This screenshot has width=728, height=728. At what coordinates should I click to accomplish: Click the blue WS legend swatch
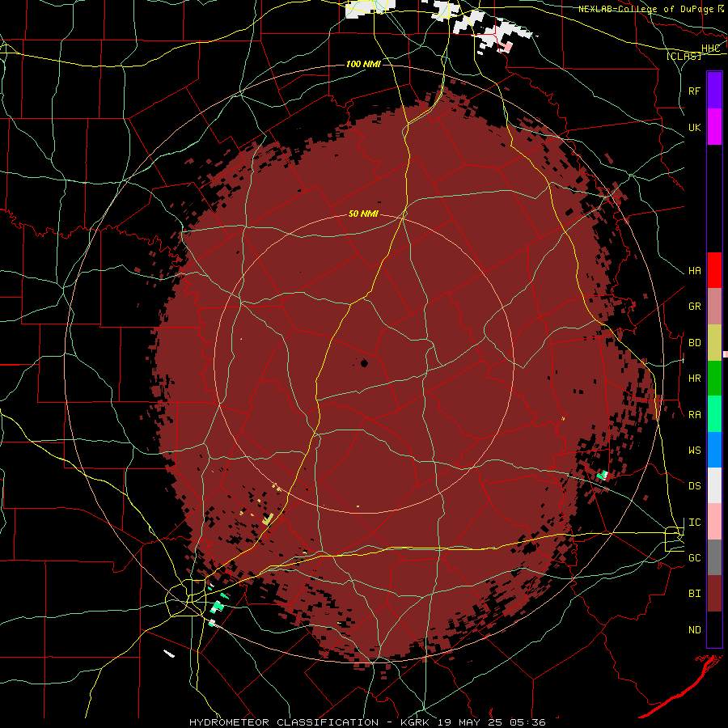[714, 450]
